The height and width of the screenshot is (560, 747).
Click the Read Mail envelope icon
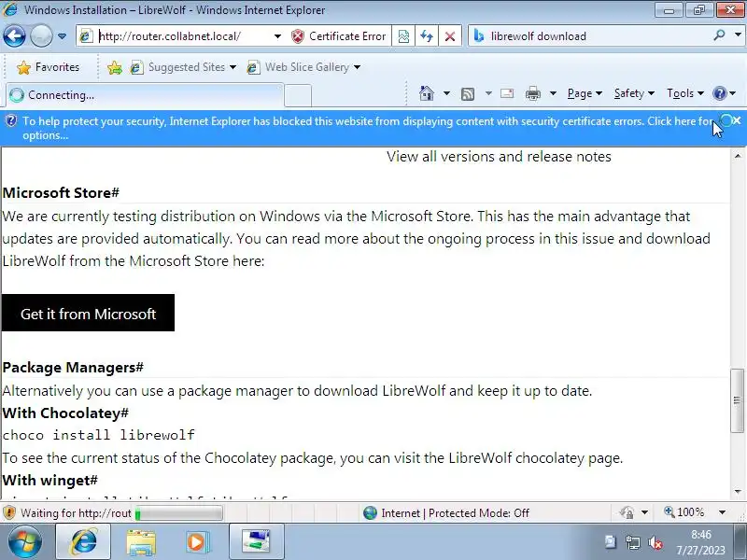coord(507,93)
